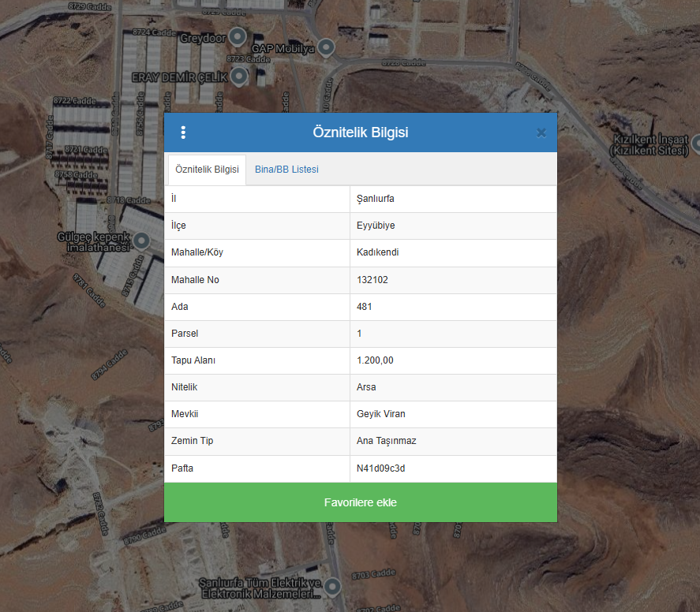Screen dimensions: 700x612
Task: Select the Mahalle No value 132102
Action: pos(372,280)
